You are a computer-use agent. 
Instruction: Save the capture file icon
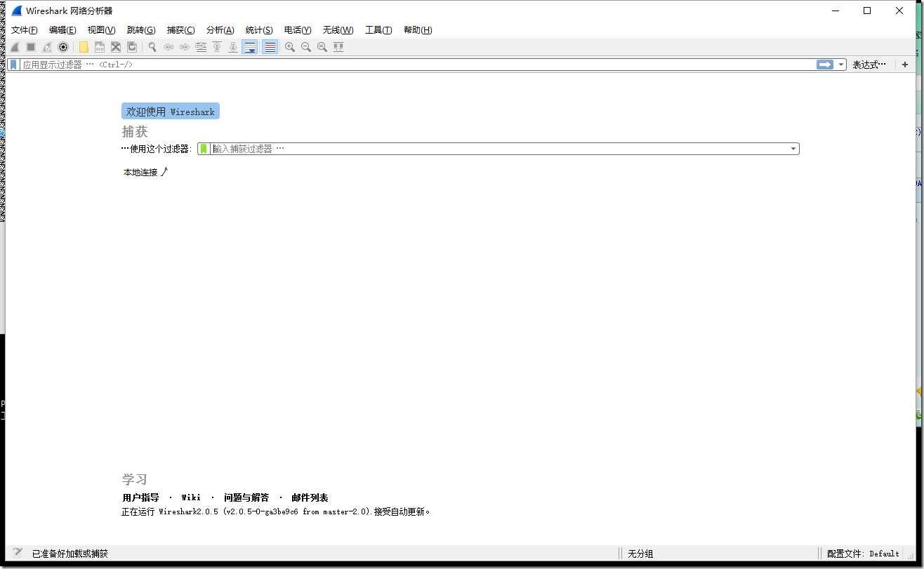tap(100, 47)
